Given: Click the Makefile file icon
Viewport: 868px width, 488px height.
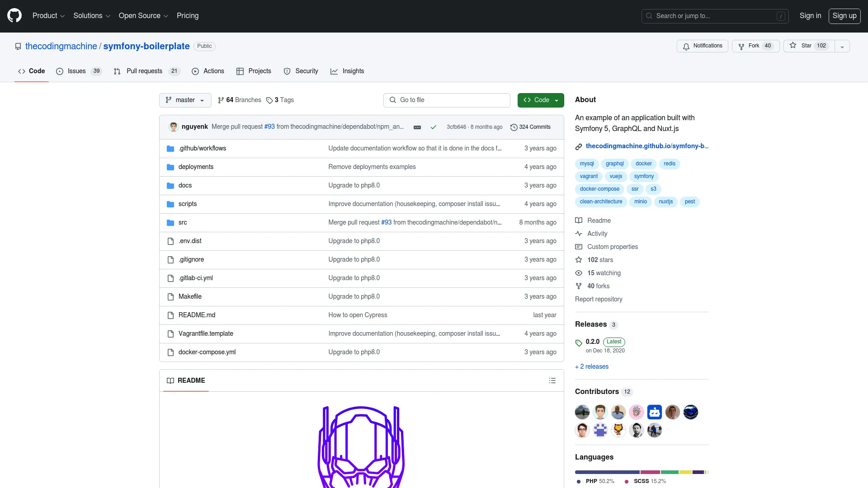Looking at the screenshot, I should (x=170, y=297).
